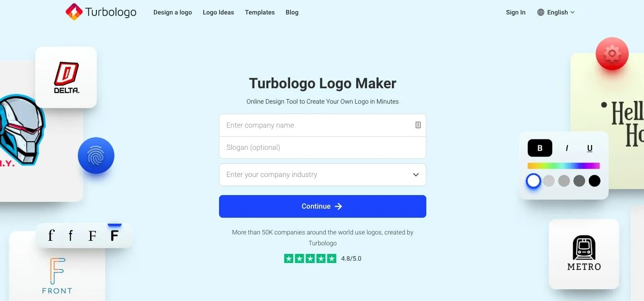Click the Turbologo logo icon
Image resolution: width=644 pixels, height=301 pixels.
click(74, 12)
